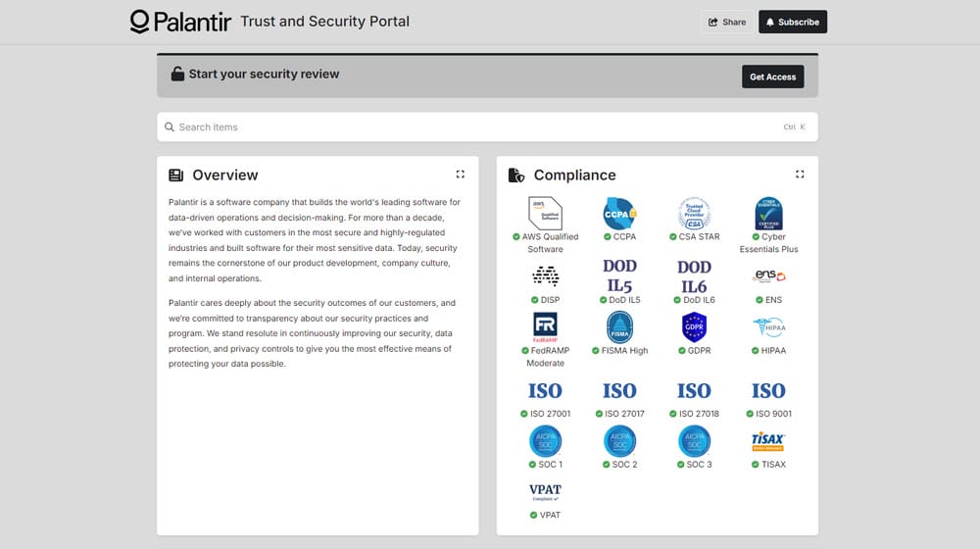Screen dimensions: 980x549
Task: Click the 'ENS' label text
Action: coord(774,300)
